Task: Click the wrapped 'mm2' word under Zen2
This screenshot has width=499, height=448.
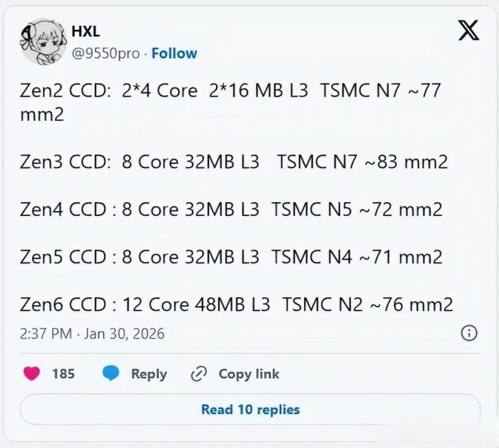Action: (x=42, y=114)
